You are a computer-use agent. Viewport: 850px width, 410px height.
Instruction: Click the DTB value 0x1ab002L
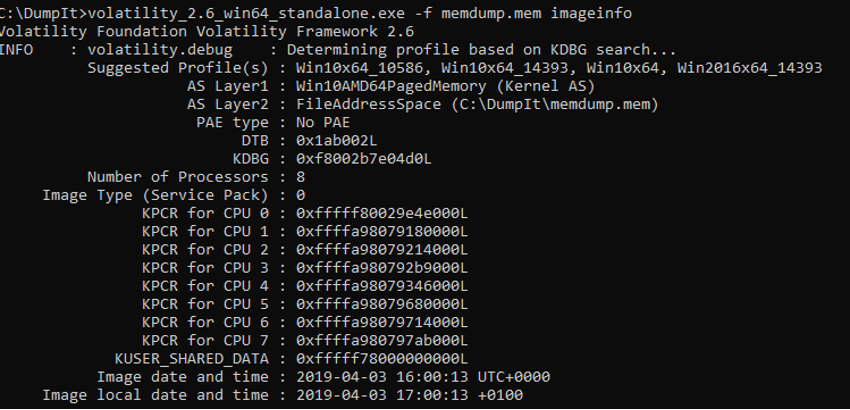336,140
